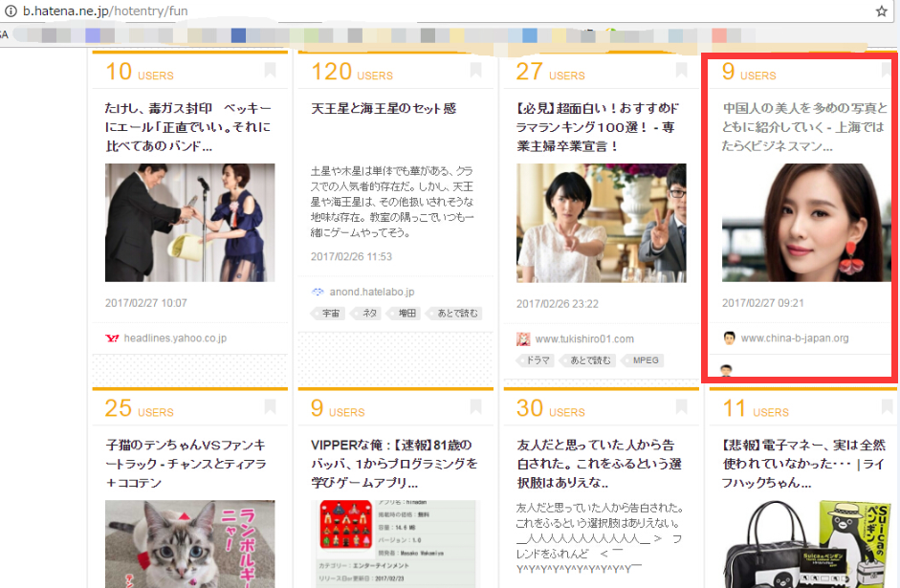This screenshot has width=900, height=588.
Task: Open 9 USERS count above VIPPER entry
Action: tap(338, 408)
